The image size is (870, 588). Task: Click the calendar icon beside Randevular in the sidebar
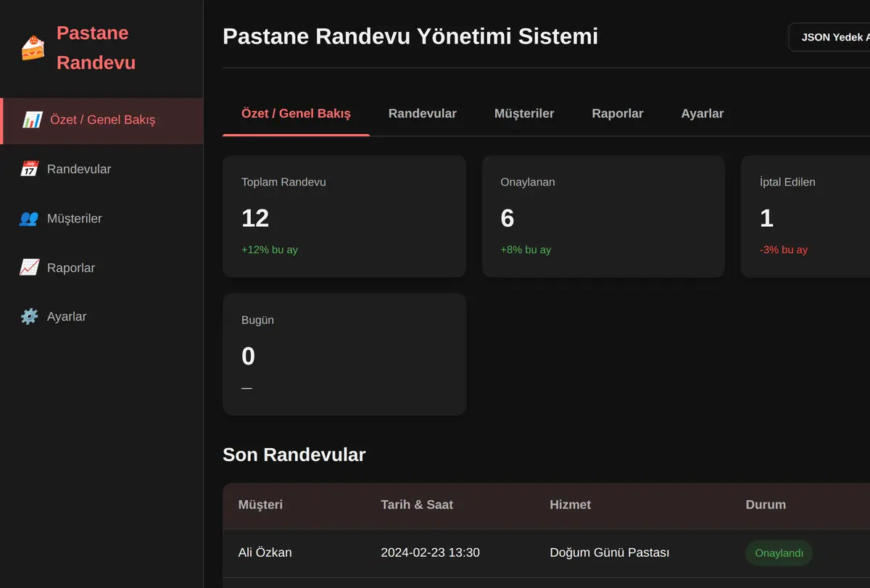pyautogui.click(x=29, y=169)
